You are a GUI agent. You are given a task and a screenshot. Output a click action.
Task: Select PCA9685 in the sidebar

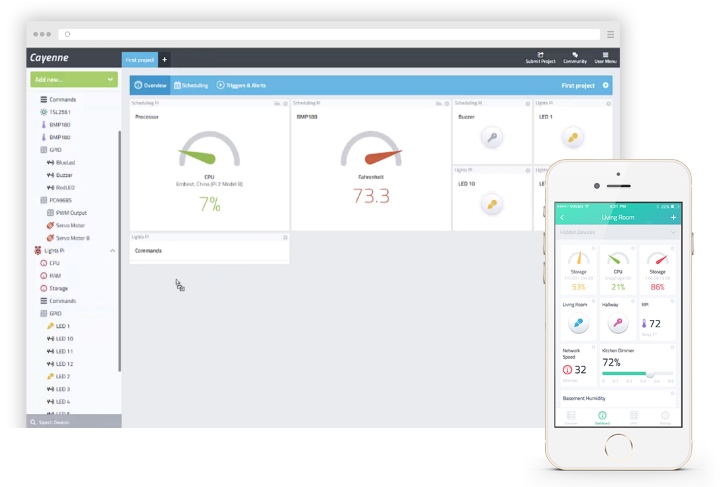(x=56, y=200)
